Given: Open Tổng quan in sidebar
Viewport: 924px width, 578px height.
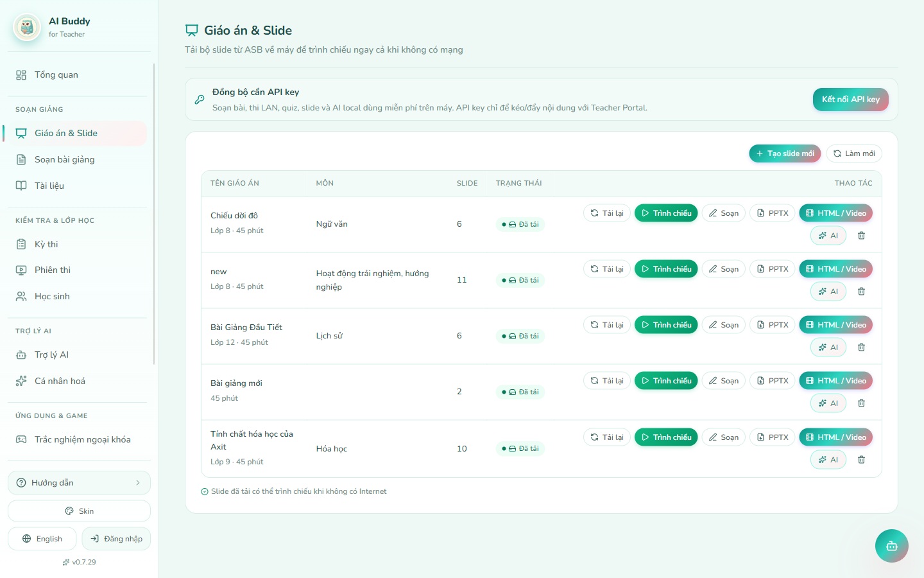Looking at the screenshot, I should 77,75.
